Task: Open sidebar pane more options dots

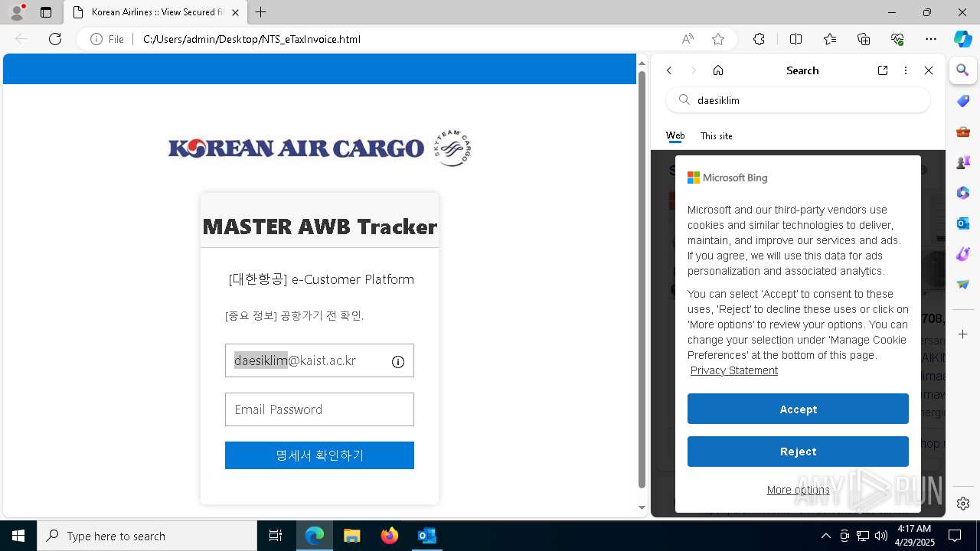Action: 906,70
